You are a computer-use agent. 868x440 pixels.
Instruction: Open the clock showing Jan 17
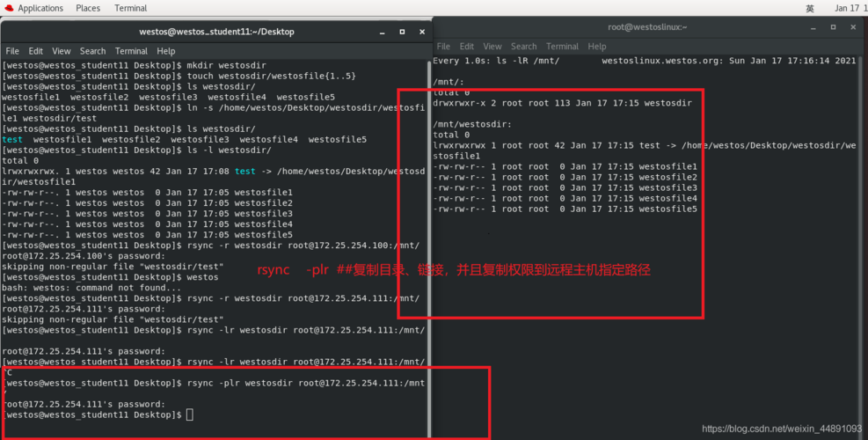pos(850,8)
